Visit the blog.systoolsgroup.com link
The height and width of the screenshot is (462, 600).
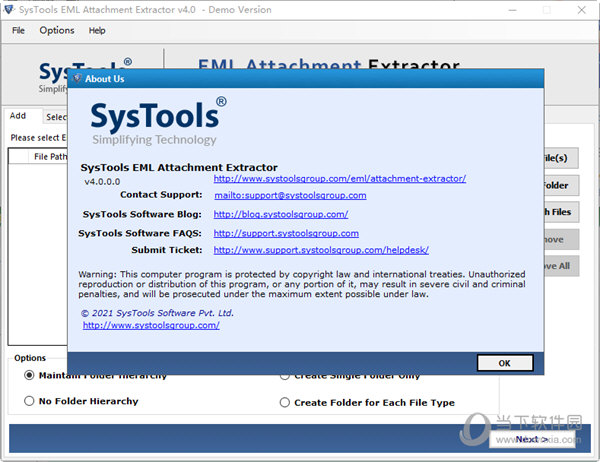click(280, 214)
